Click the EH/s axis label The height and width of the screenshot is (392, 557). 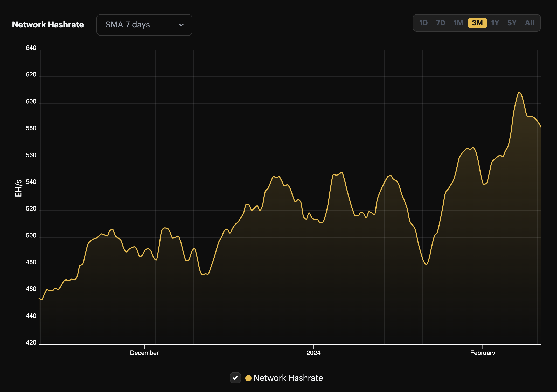click(x=18, y=188)
